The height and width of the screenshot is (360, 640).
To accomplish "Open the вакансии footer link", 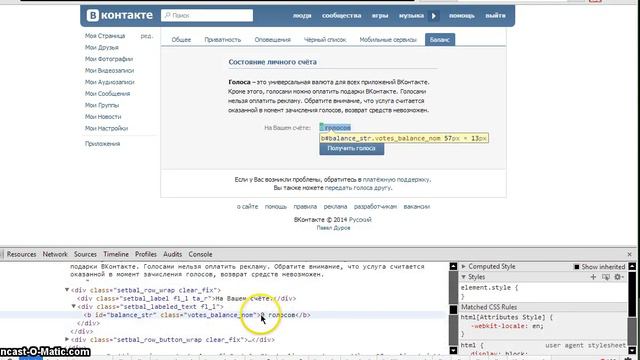I will point(417,207).
